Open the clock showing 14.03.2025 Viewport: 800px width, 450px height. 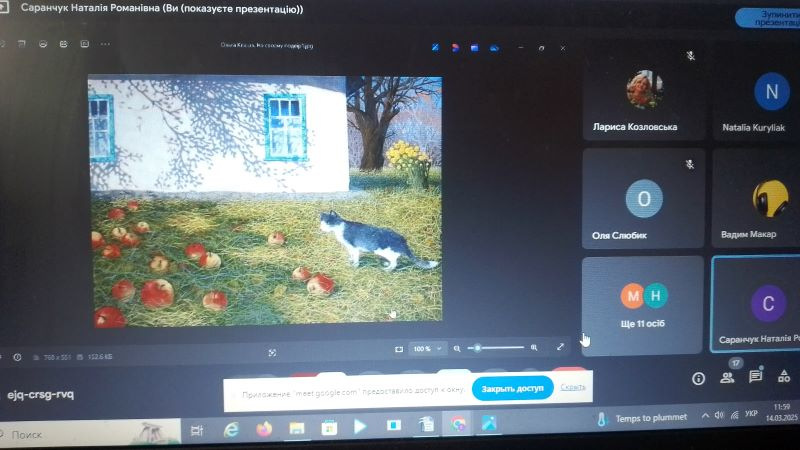tap(781, 412)
